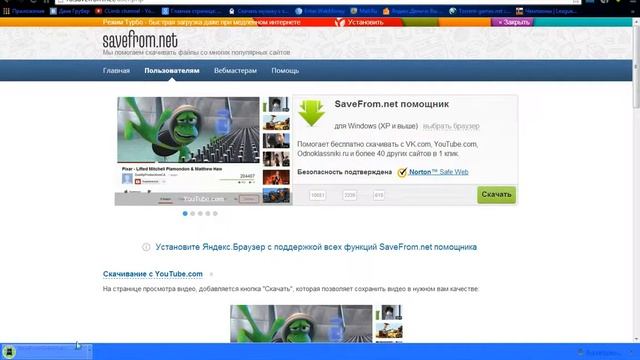Click the info icon beside the Яндекс.Браузер notice
Viewport: 640px width, 360px height.
coord(146,247)
